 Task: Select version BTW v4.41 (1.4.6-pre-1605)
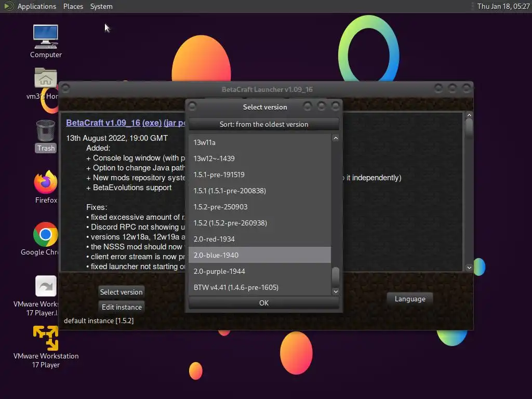(260, 287)
